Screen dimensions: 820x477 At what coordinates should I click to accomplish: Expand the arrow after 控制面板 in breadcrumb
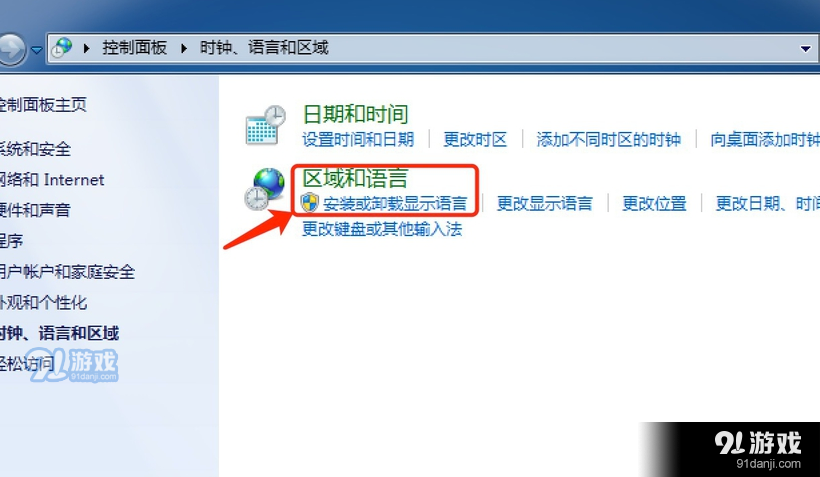point(184,49)
